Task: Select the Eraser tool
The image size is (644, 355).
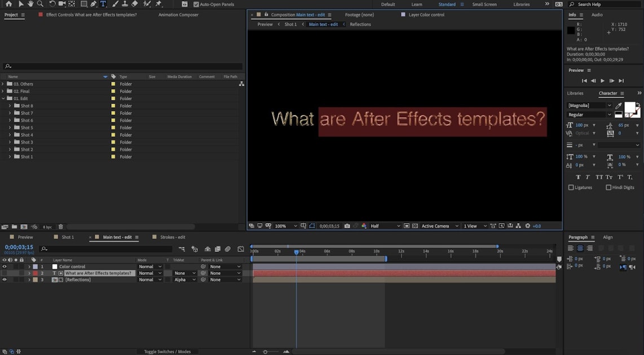Action: [x=134, y=3]
